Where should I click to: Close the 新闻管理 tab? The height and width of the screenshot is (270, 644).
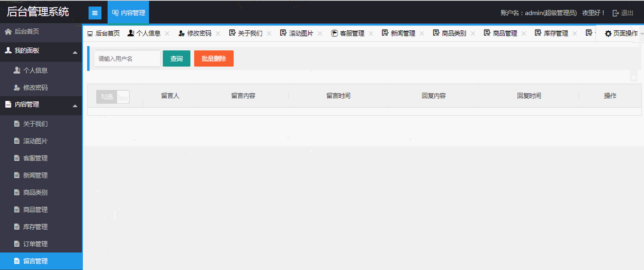(422, 33)
